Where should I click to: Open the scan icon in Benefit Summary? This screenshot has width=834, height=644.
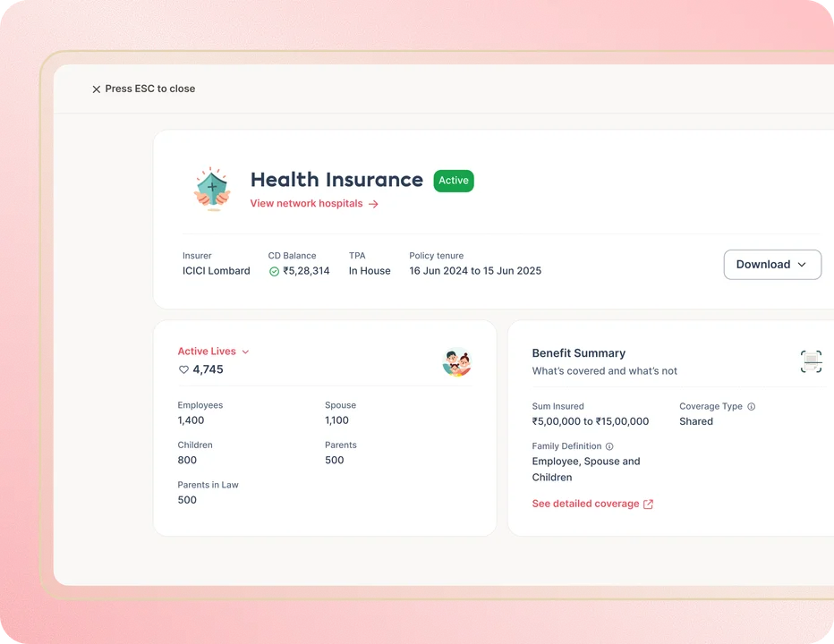point(811,361)
